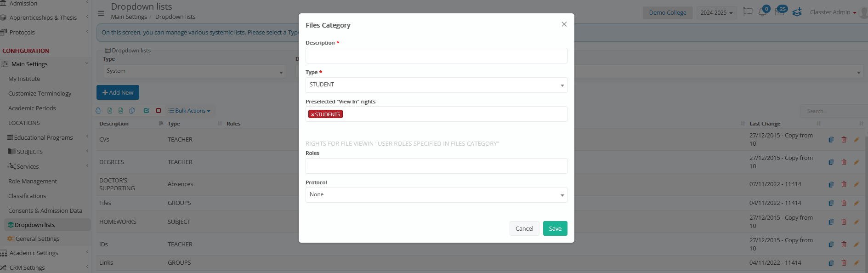Click the select-all check icon

coord(146,111)
